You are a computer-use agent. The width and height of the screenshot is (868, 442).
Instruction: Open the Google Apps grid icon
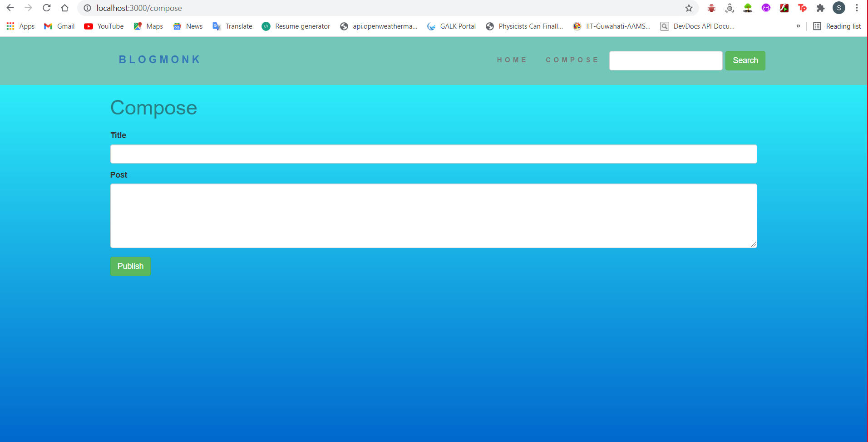click(x=10, y=26)
